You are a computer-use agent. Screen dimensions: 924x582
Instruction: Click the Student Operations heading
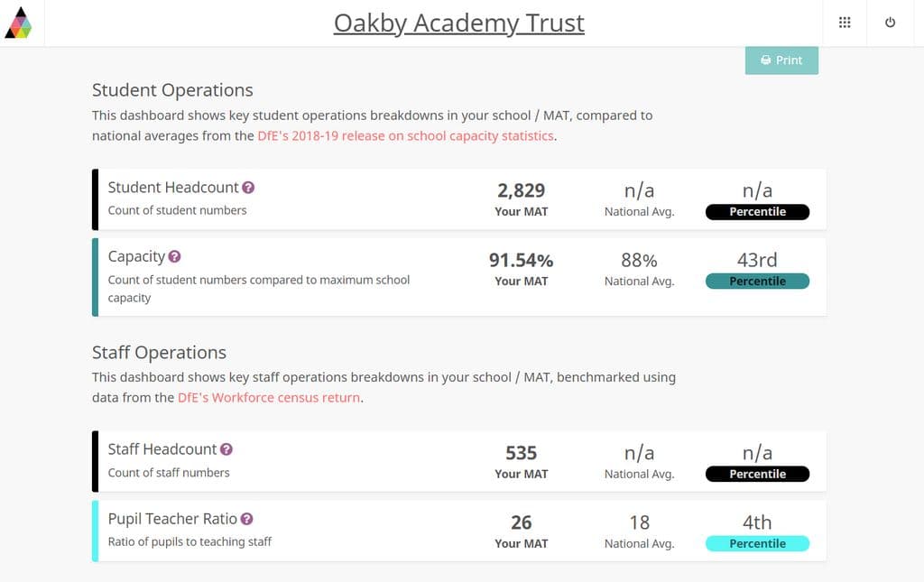tap(171, 90)
